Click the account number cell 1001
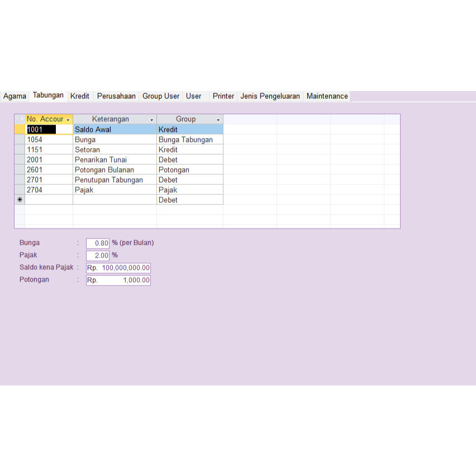Image resolution: width=476 pixels, height=476 pixels. tap(49, 129)
